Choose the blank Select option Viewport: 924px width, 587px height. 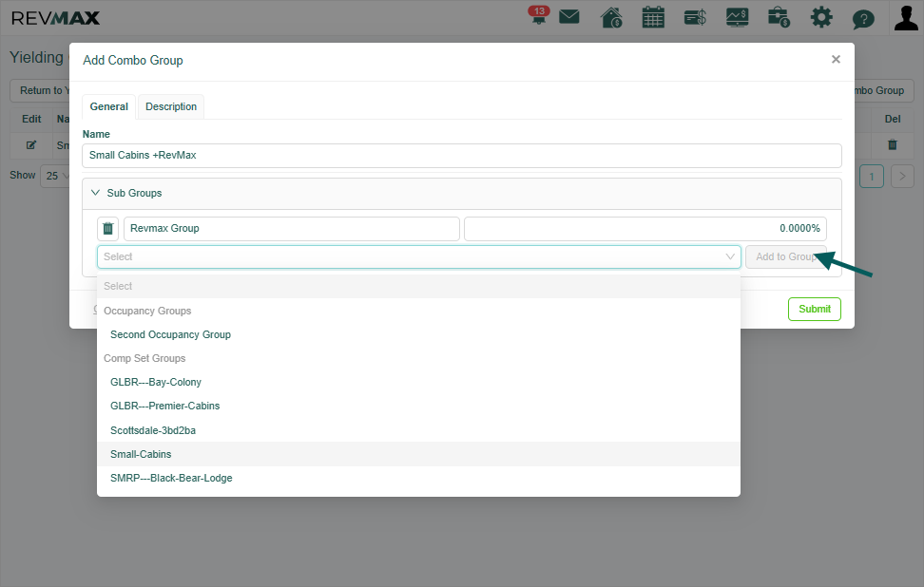(x=418, y=286)
